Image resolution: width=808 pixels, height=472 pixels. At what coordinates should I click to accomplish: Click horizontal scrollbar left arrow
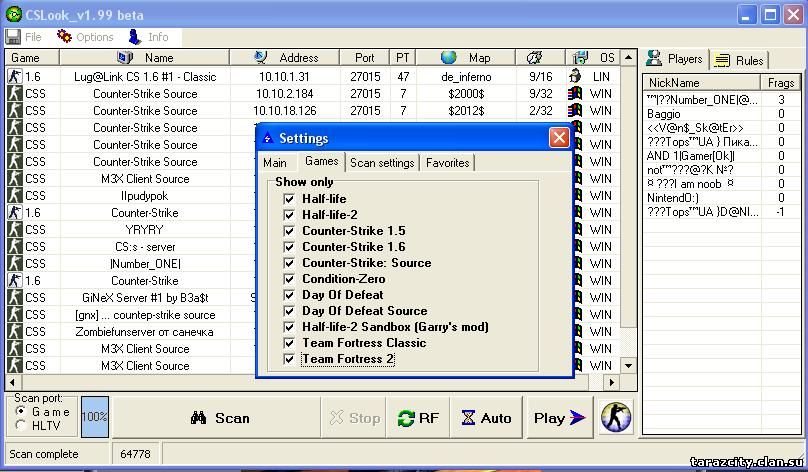coord(12,382)
